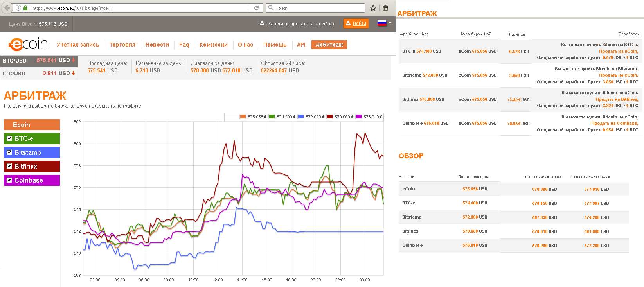Click Продать на eCoin in BTC-e row
This screenshot has height=287, width=644.
[x=619, y=51]
